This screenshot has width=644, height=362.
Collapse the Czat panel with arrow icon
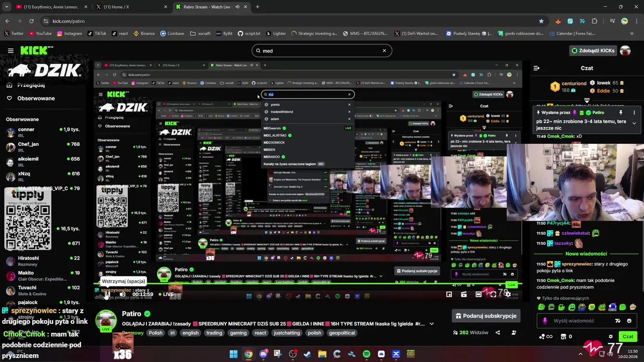(536, 68)
